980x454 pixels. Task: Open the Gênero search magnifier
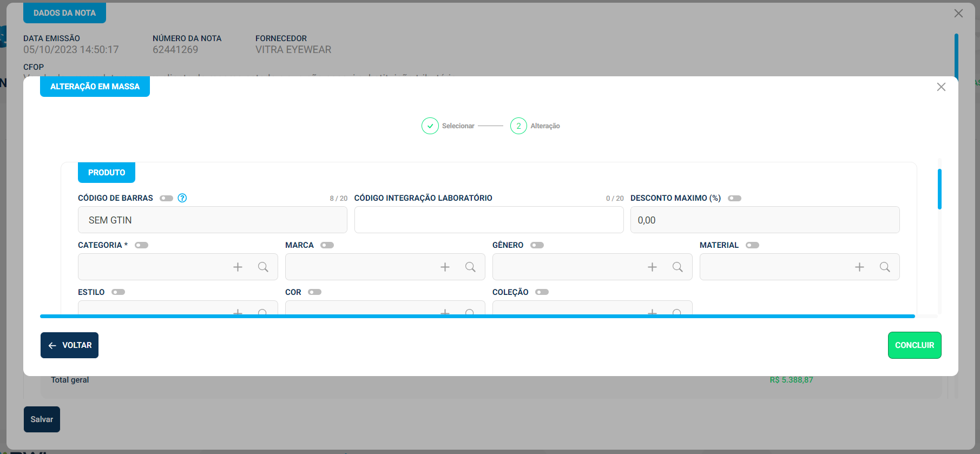(678, 267)
